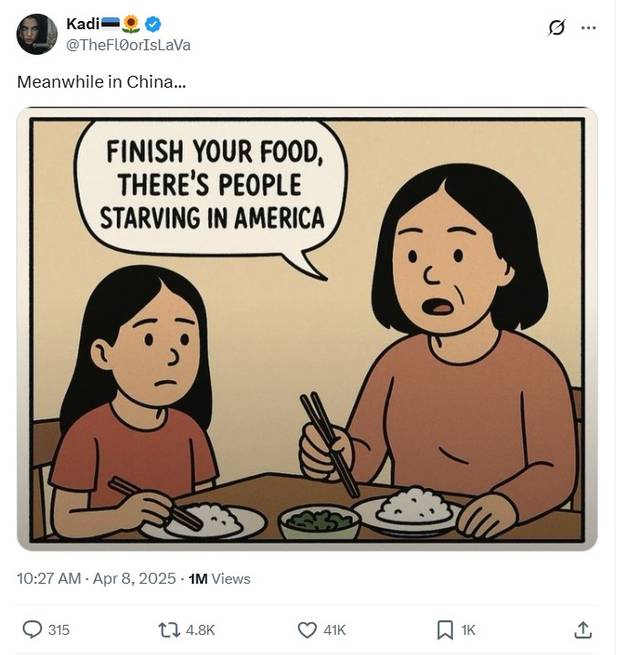Bookmark the post using the bookmark icon
Image resolution: width=622 pixels, height=655 pixels.
coord(445,629)
